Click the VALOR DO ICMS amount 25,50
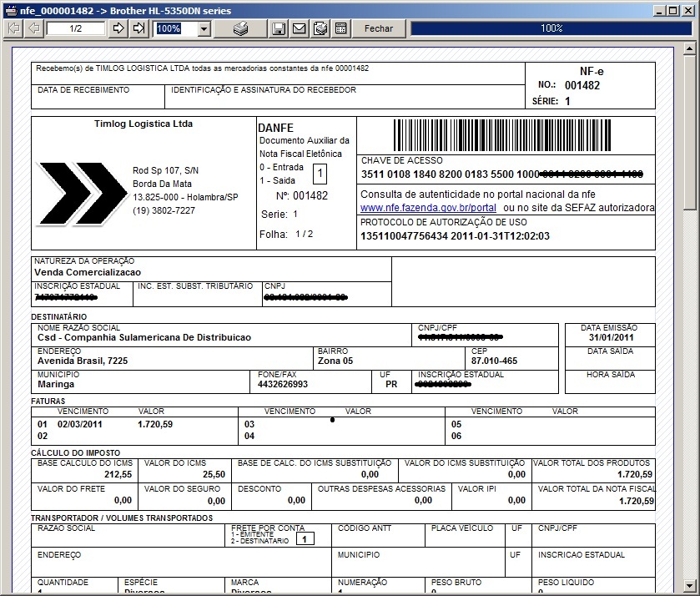The width and height of the screenshot is (700, 596). (214, 474)
